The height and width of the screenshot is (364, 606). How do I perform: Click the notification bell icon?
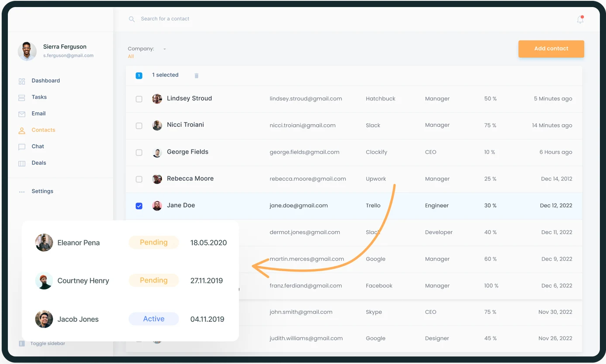tap(580, 20)
